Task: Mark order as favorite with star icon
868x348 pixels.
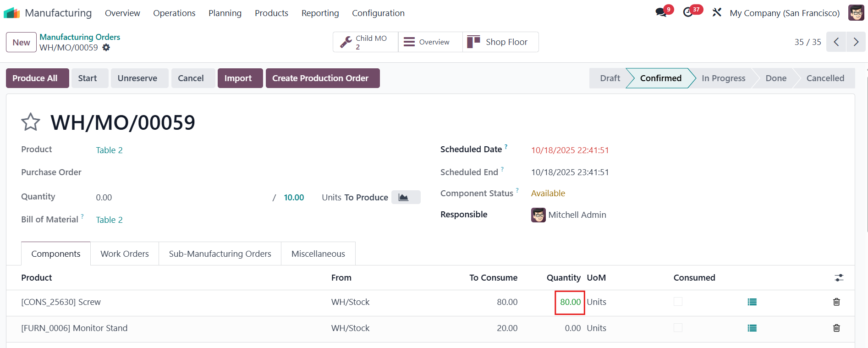Action: 31,122
